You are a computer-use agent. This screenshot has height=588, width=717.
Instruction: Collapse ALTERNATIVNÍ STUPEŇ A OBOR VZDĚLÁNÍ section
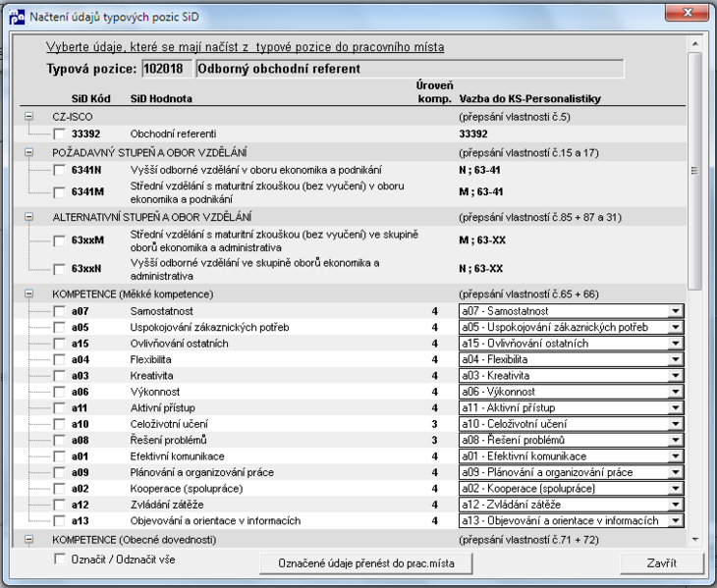pos(28,217)
